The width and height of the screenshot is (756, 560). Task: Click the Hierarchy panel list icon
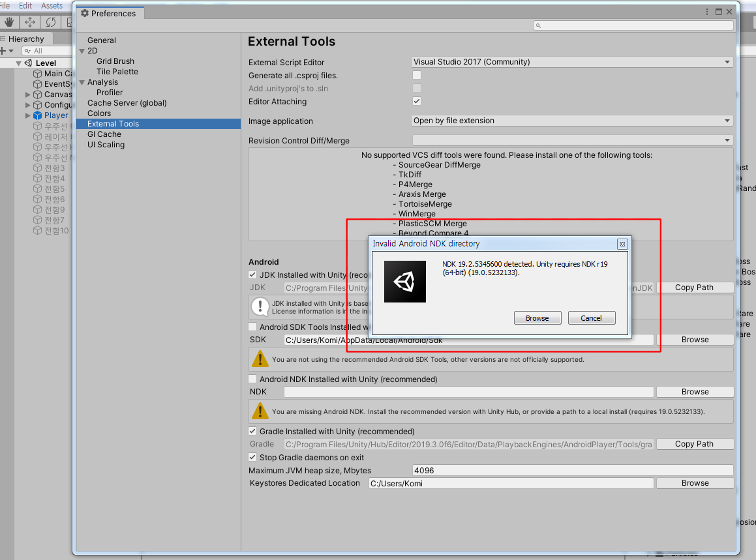(3, 38)
